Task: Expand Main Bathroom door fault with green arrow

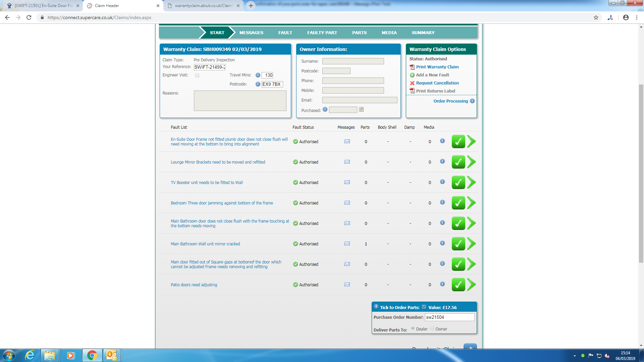Action: click(x=472, y=223)
